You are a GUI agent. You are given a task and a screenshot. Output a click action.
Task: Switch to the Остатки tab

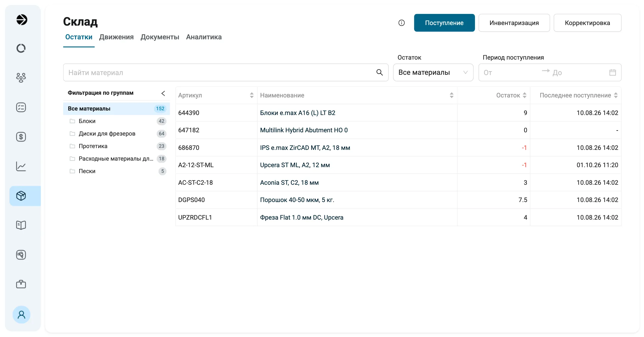point(79,37)
